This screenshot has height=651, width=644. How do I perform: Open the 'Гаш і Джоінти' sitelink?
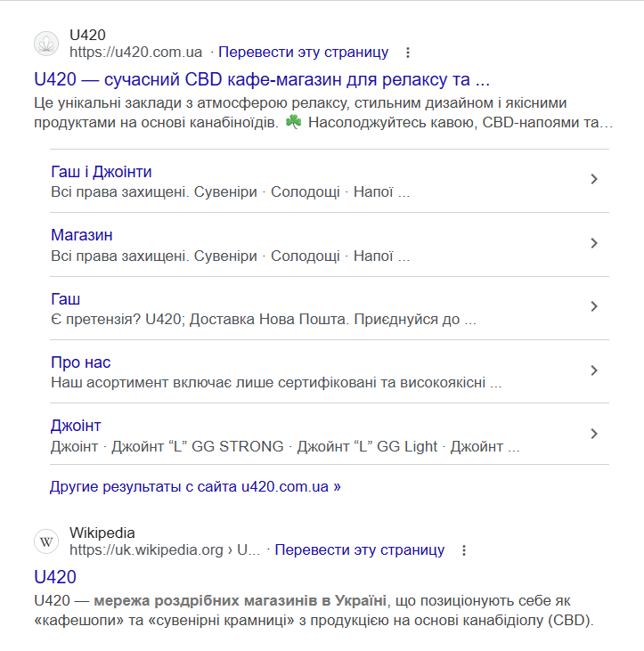click(102, 172)
